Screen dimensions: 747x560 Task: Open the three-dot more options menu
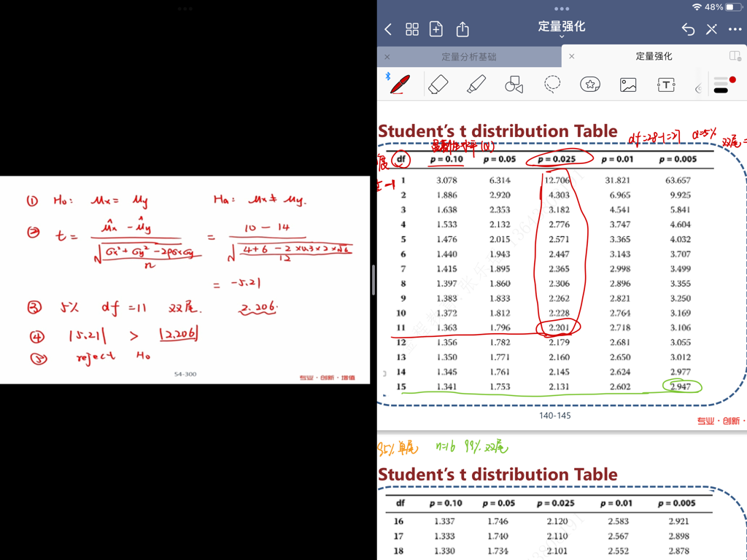(x=734, y=29)
